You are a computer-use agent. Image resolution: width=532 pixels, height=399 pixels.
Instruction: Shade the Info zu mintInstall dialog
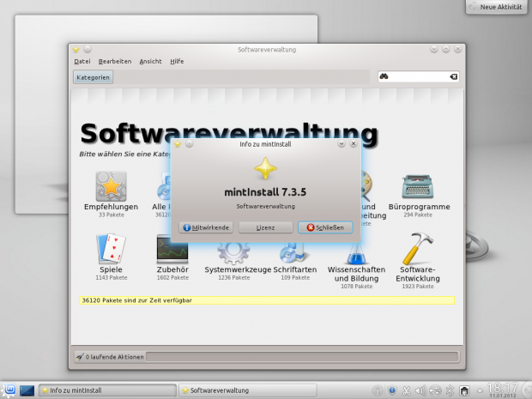click(x=342, y=144)
